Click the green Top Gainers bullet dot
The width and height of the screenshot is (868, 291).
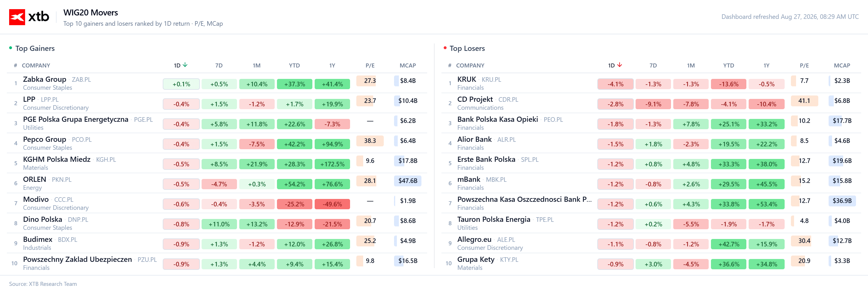[11, 48]
